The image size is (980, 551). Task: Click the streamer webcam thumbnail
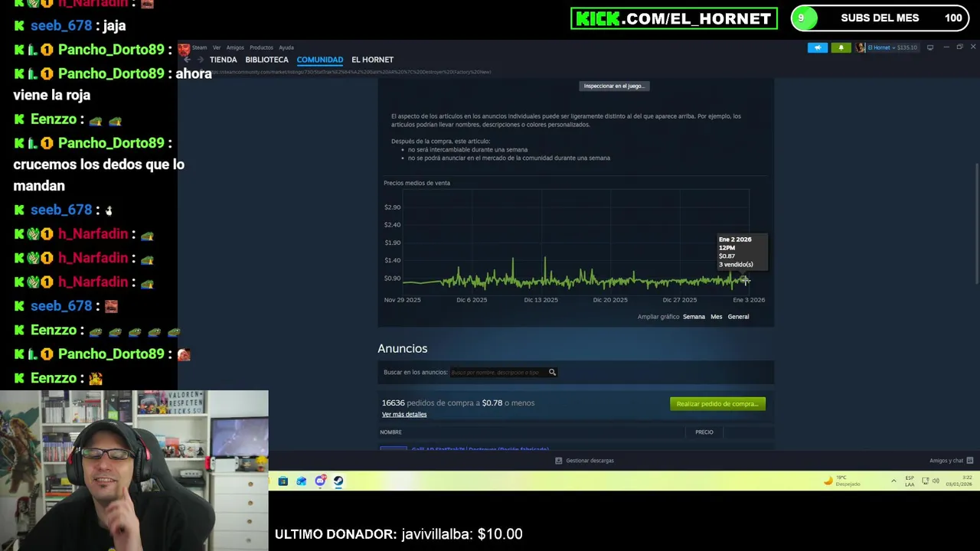[134, 471]
